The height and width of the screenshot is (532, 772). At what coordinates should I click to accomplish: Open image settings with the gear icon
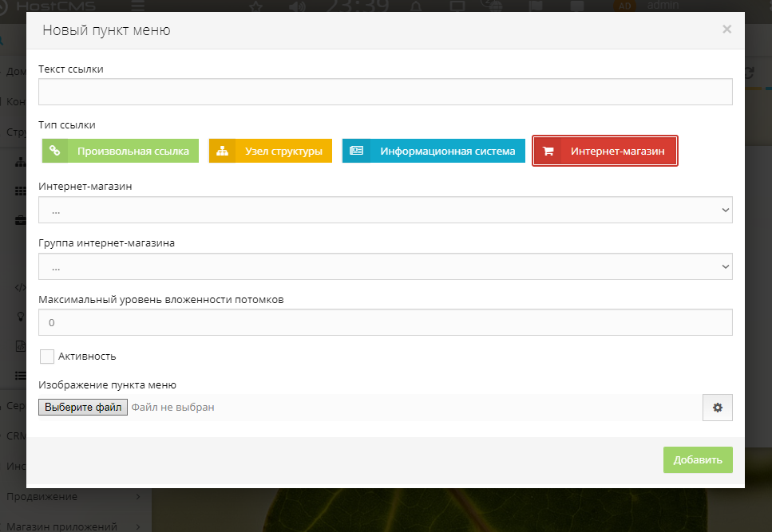(x=717, y=408)
